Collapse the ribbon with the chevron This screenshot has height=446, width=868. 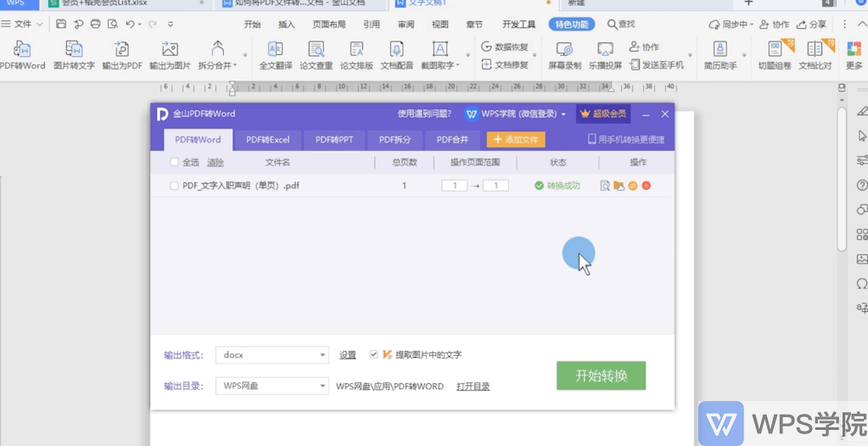[862, 24]
